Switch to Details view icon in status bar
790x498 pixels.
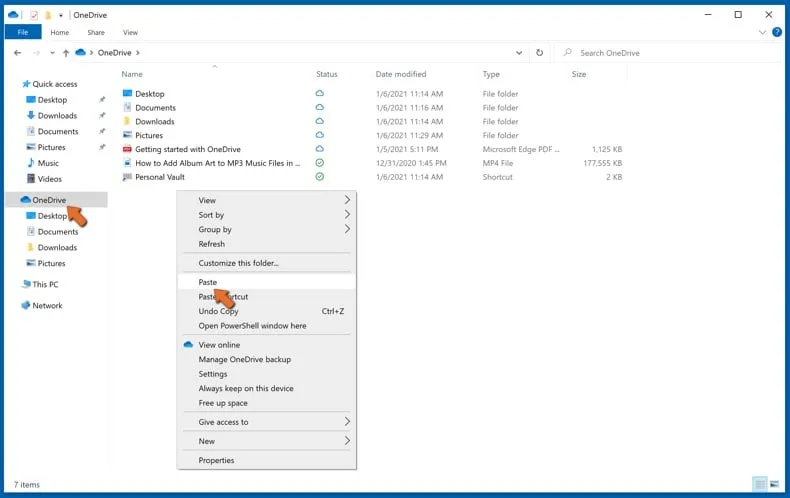(759, 484)
